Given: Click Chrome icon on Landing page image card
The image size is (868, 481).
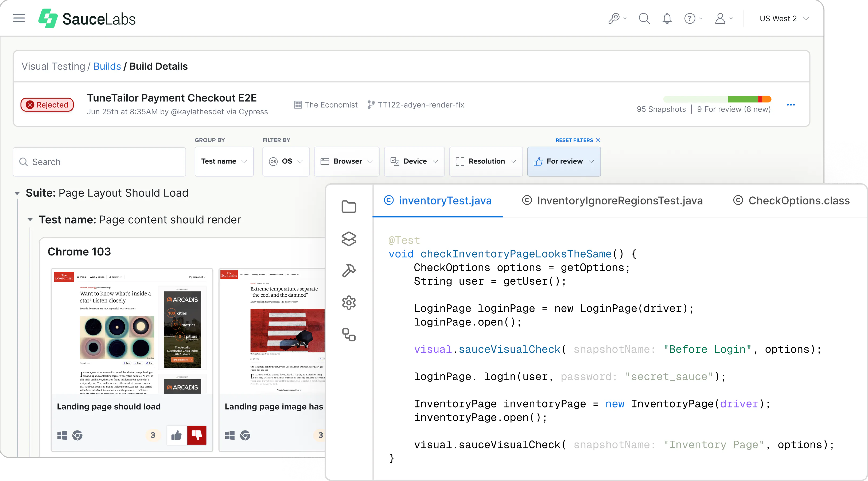Looking at the screenshot, I should pos(245,436).
